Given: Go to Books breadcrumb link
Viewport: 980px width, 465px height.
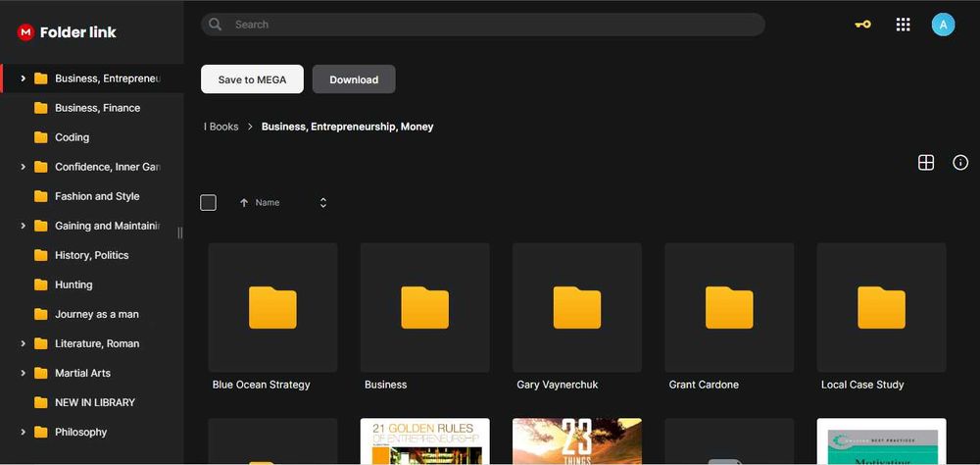Looking at the screenshot, I should click(x=221, y=127).
